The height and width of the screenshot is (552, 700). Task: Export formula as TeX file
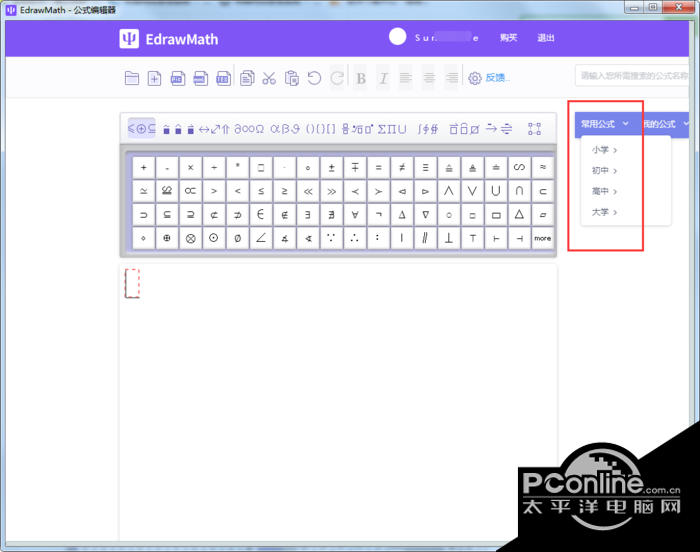click(x=223, y=78)
